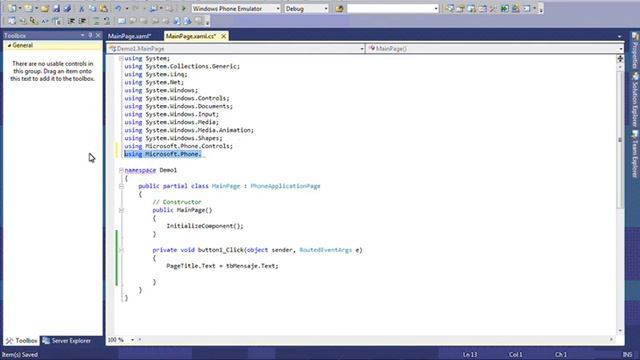Open the Properties side tab

click(635, 50)
